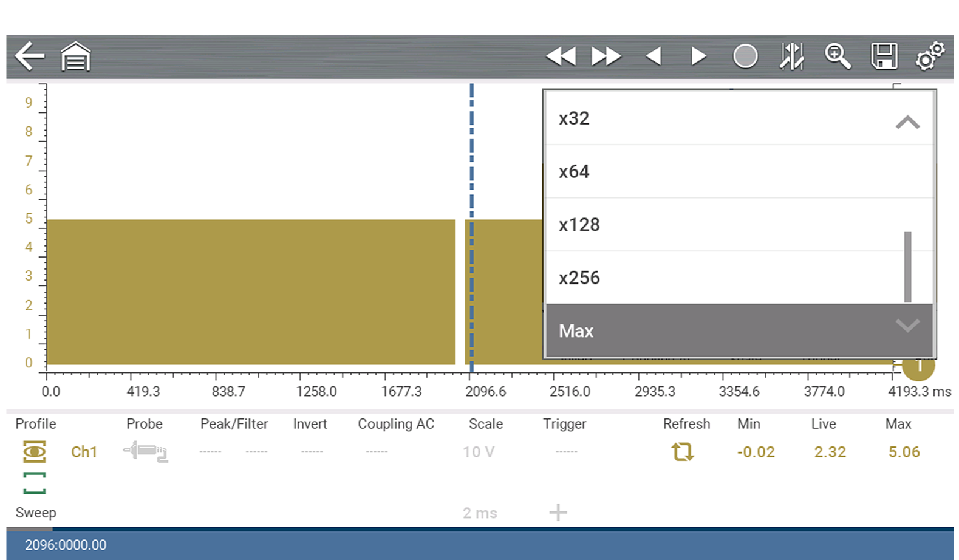Open the settings gears icon
This screenshot has height=560, width=959.
930,56
